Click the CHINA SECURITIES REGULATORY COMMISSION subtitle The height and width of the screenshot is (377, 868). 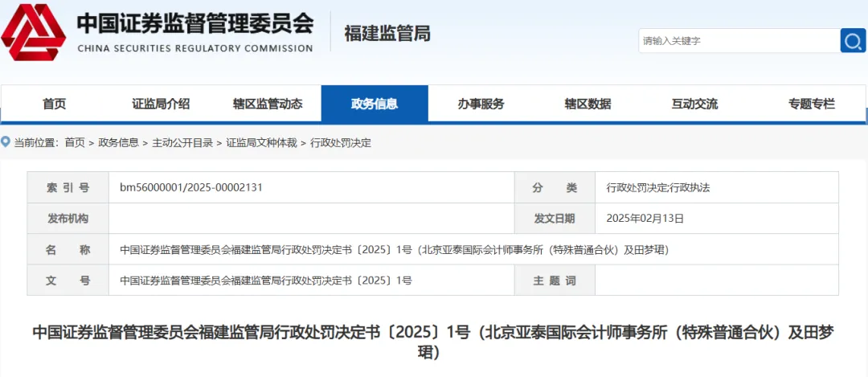point(195,48)
